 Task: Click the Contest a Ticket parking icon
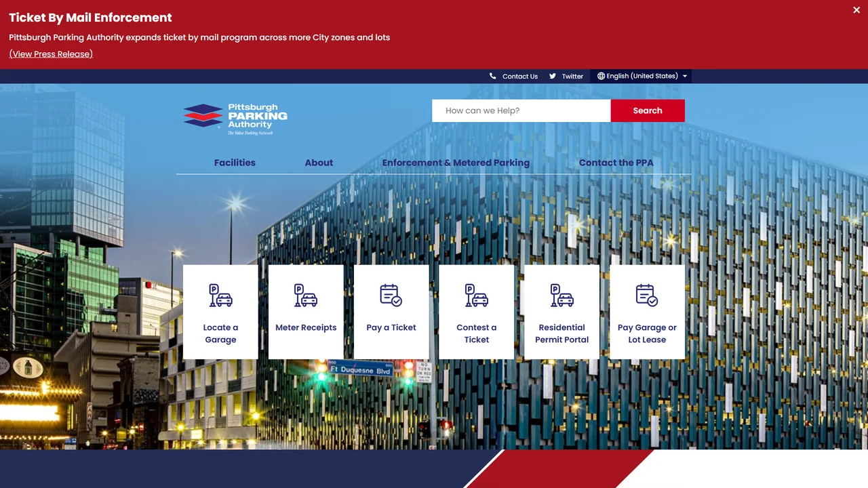[x=477, y=295]
